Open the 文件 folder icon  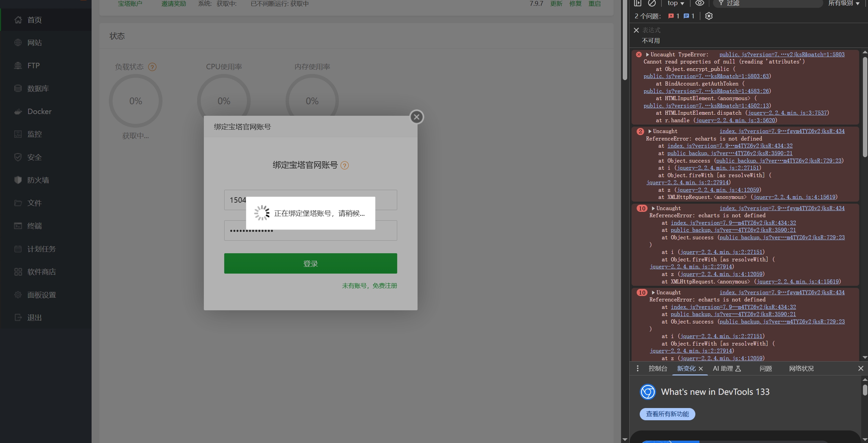tap(18, 203)
